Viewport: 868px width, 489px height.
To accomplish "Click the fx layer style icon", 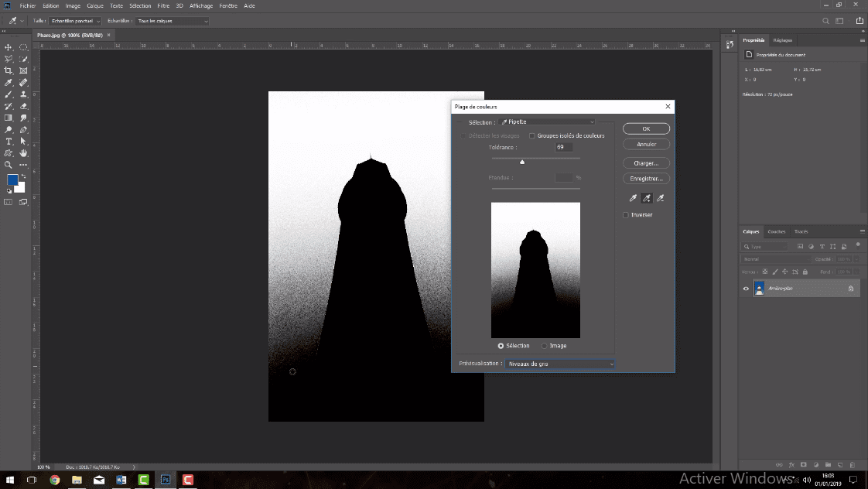I will pyautogui.click(x=791, y=465).
